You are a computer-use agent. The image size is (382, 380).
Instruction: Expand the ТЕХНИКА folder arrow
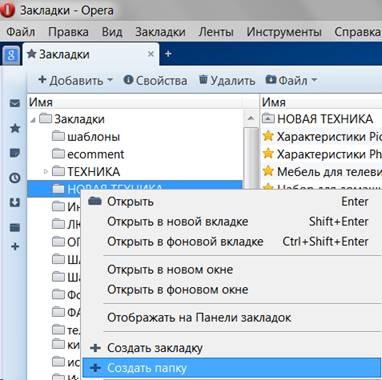pos(46,172)
